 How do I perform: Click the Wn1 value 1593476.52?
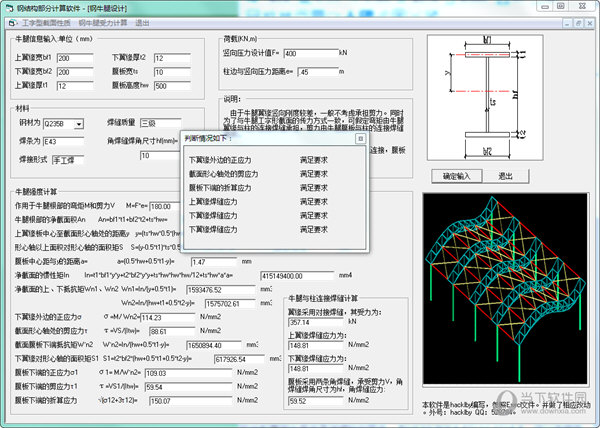tap(221, 290)
